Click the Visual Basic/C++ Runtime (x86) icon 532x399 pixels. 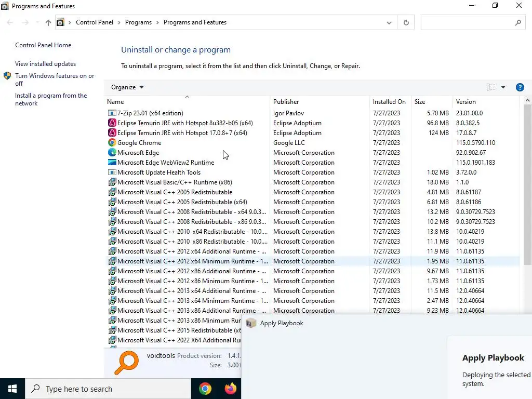112,182
